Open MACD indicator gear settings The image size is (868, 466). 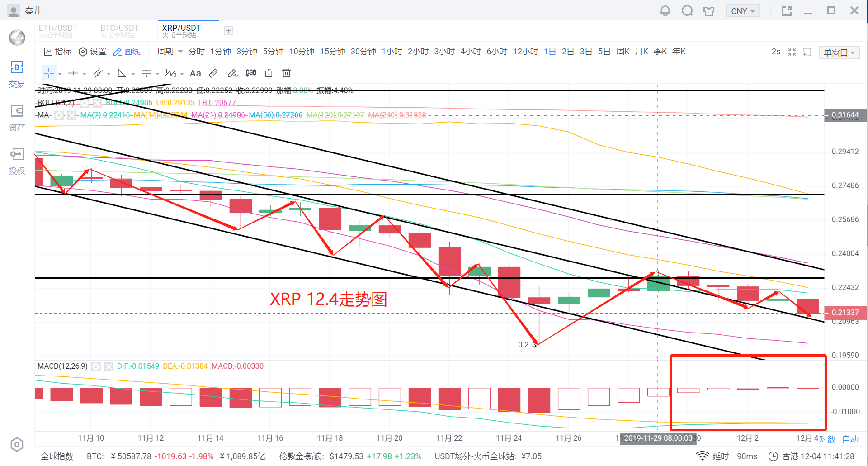96,366
